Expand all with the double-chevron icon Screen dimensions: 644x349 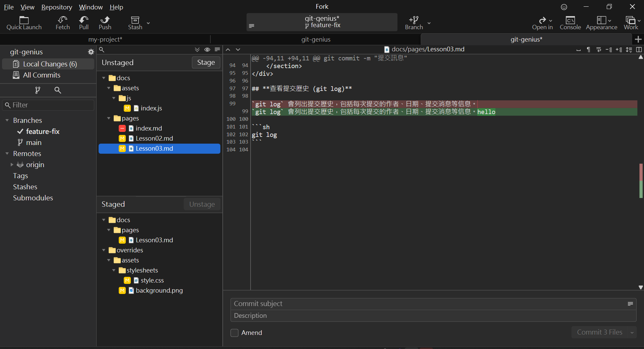[x=197, y=50]
